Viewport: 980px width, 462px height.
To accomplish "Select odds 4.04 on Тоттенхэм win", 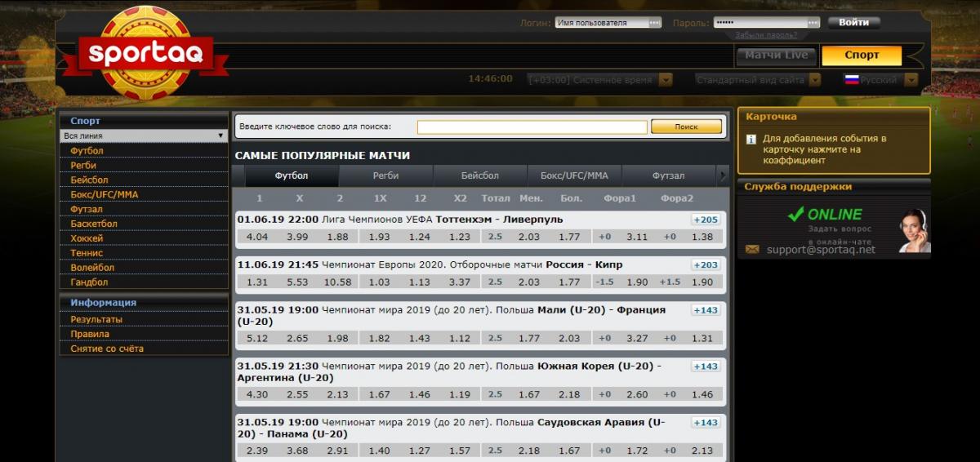I will tap(257, 237).
